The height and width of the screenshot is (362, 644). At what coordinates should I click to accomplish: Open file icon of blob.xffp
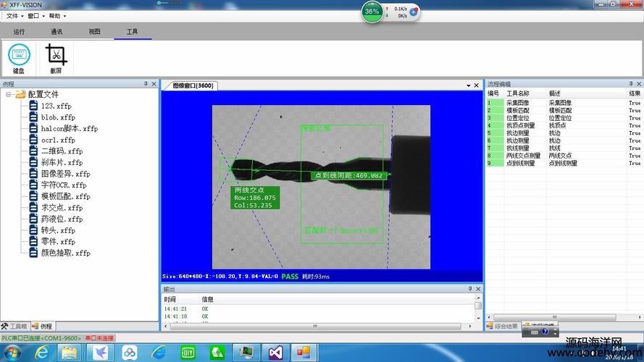[x=33, y=117]
